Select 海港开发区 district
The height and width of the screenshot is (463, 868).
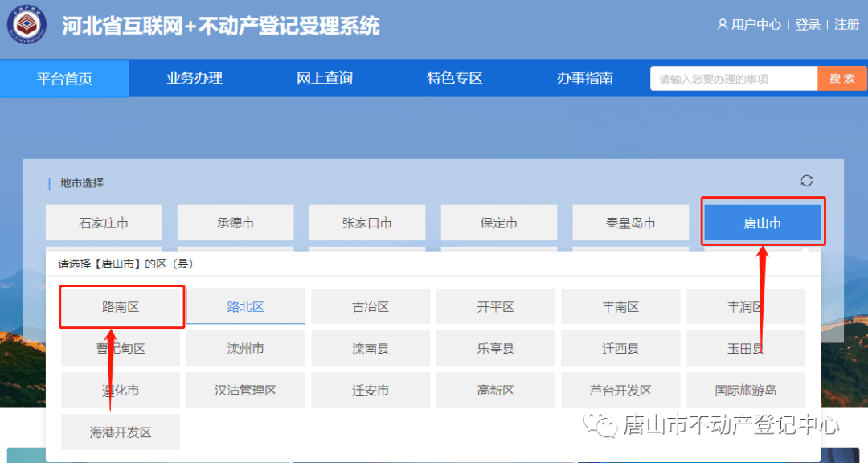[120, 432]
